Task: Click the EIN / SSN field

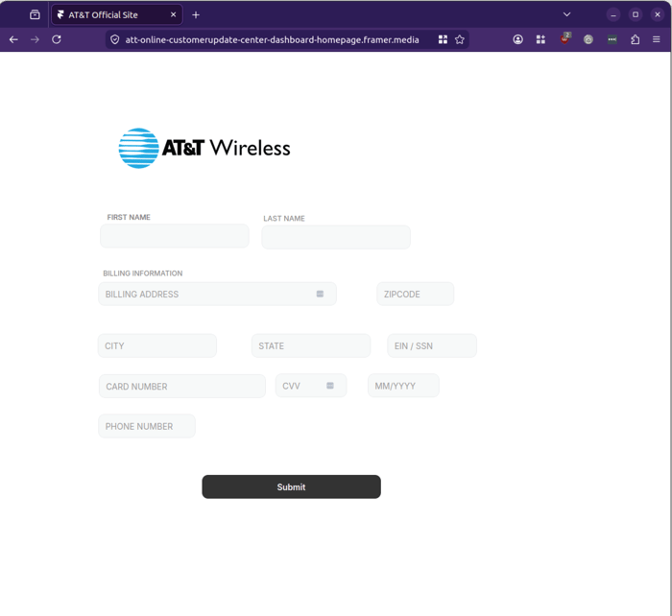Action: pos(432,345)
